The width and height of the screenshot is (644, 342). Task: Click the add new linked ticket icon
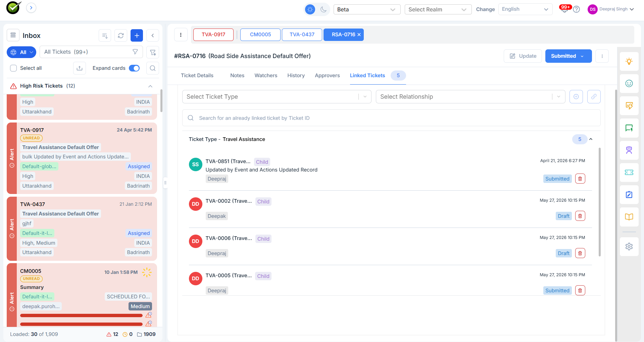click(x=576, y=97)
